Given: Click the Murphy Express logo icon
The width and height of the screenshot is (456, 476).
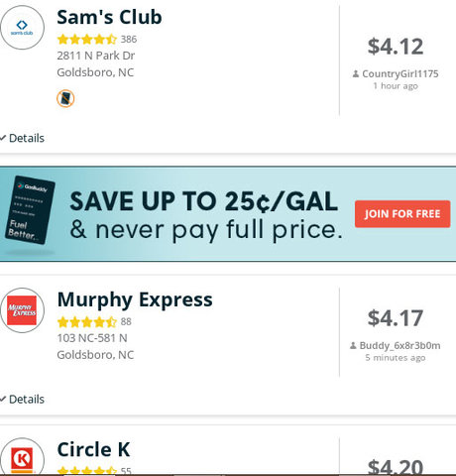Looking at the screenshot, I should pyautogui.click(x=22, y=310).
